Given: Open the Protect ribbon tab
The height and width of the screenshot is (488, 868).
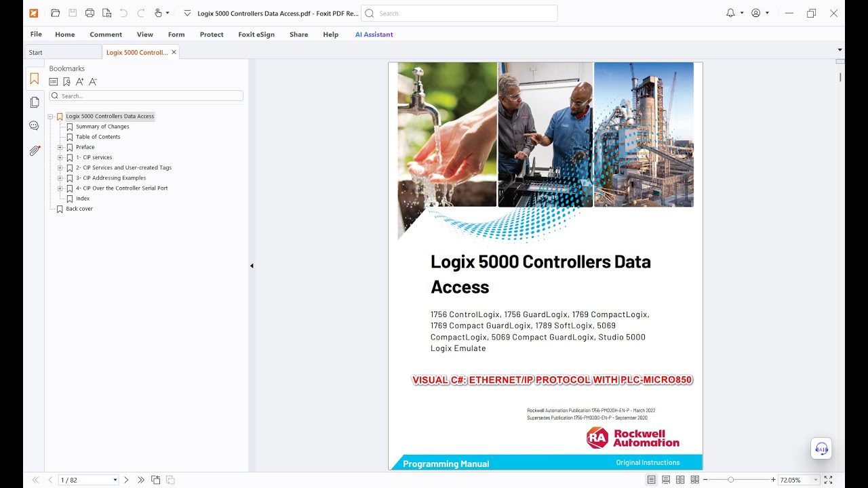Looking at the screenshot, I should click(212, 35).
